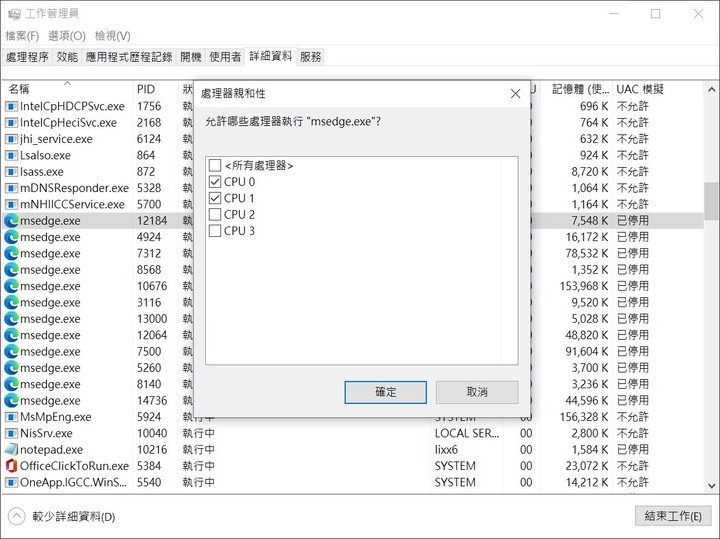Click the process list scrollbar thumb
Screen dimensions: 720x539
(x=711, y=200)
